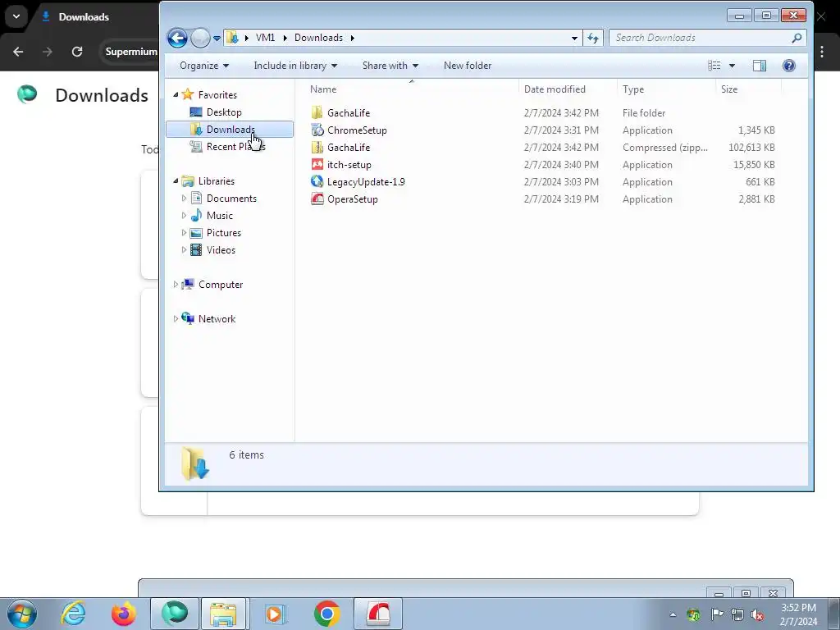Screen dimensions: 840x630
Task: Open the Supermium tab search dropdown
Action: (x=16, y=16)
